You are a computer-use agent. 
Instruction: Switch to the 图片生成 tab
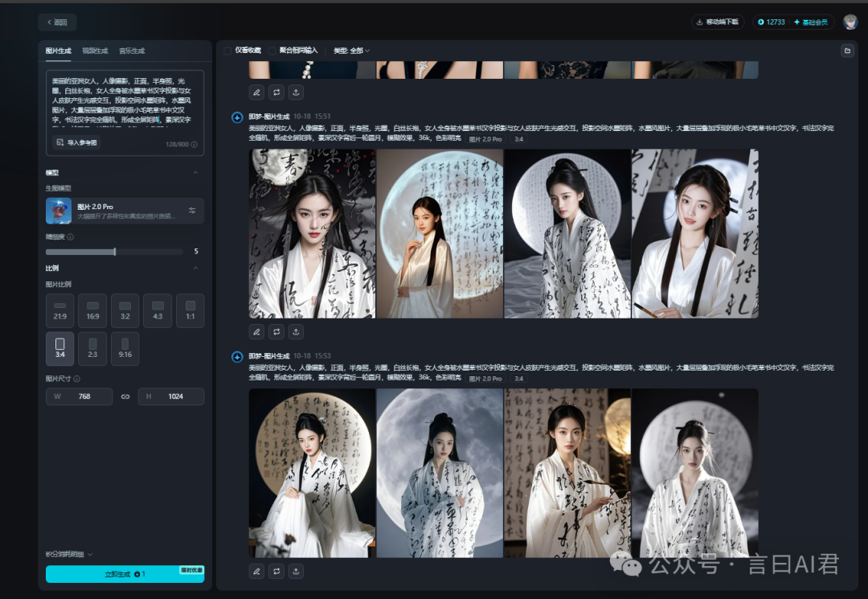pos(58,51)
